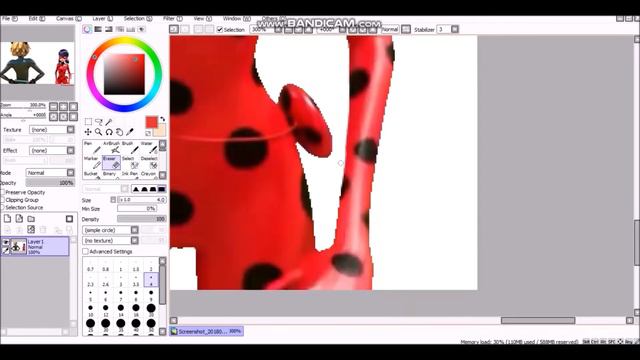Screen dimensions: 640x360
Task: Choose the Eraser tool
Action: 111,163
